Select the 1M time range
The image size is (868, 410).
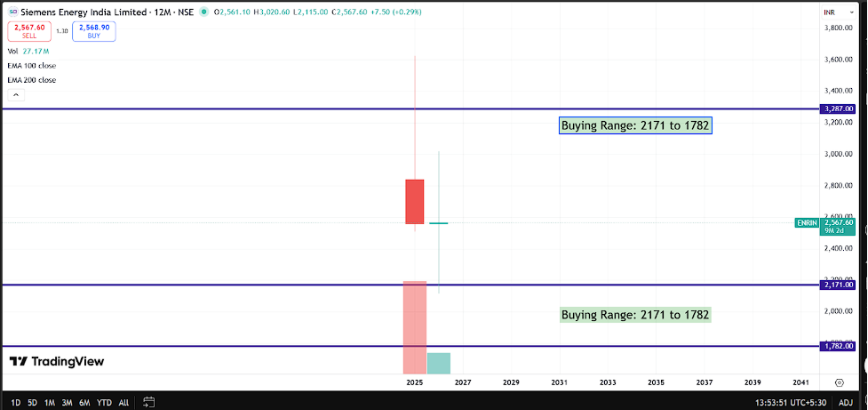click(50, 402)
